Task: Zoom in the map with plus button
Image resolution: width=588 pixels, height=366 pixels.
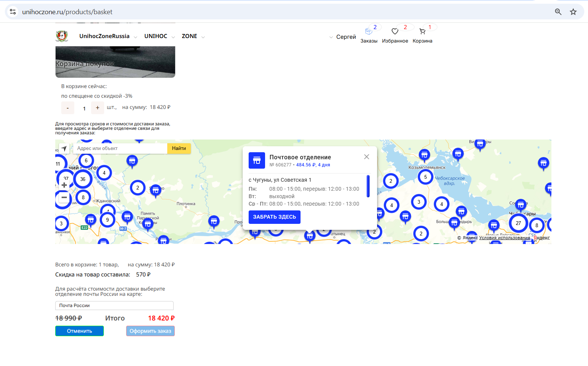Action: tap(64, 185)
